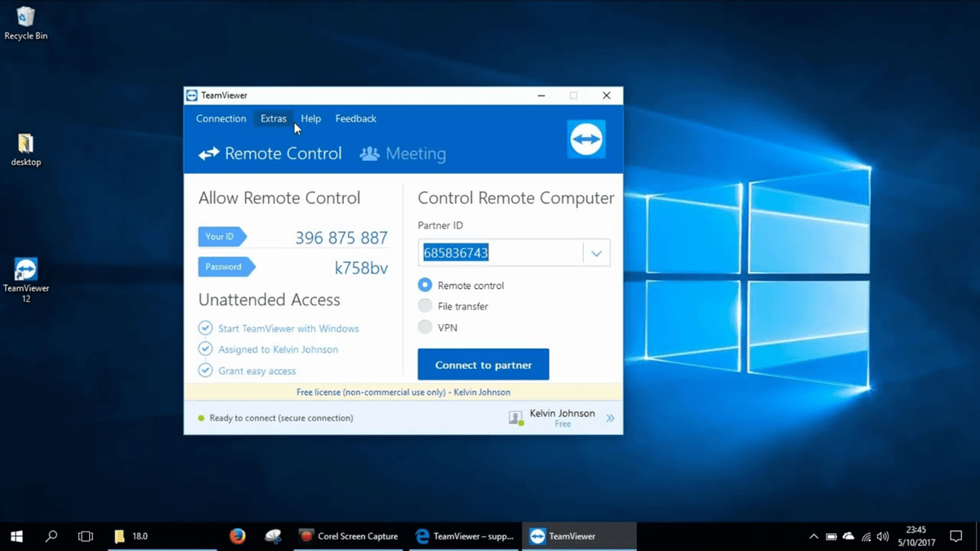980x551 pixels.
Task: Minimize the TeamViewer window
Action: pos(541,96)
